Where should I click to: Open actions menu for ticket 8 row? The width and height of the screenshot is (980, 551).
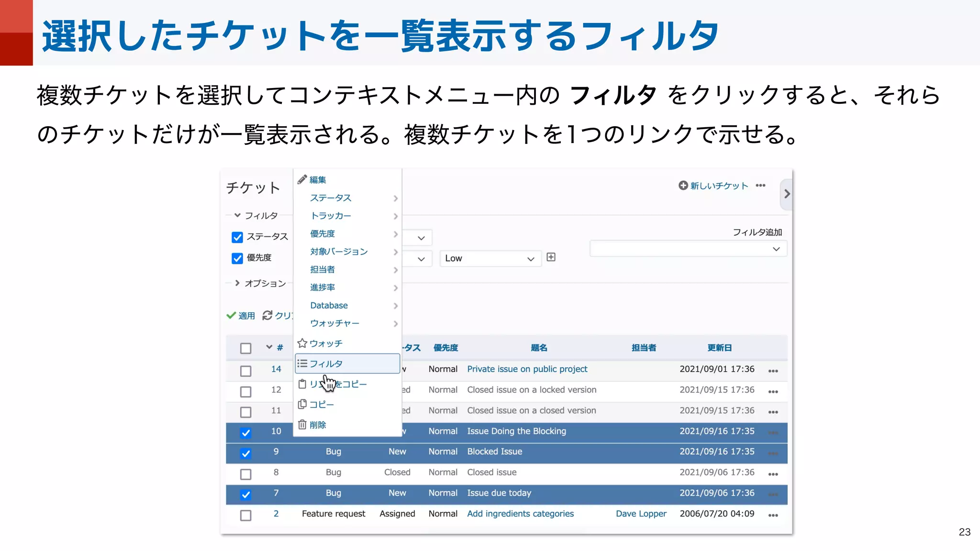tap(773, 474)
